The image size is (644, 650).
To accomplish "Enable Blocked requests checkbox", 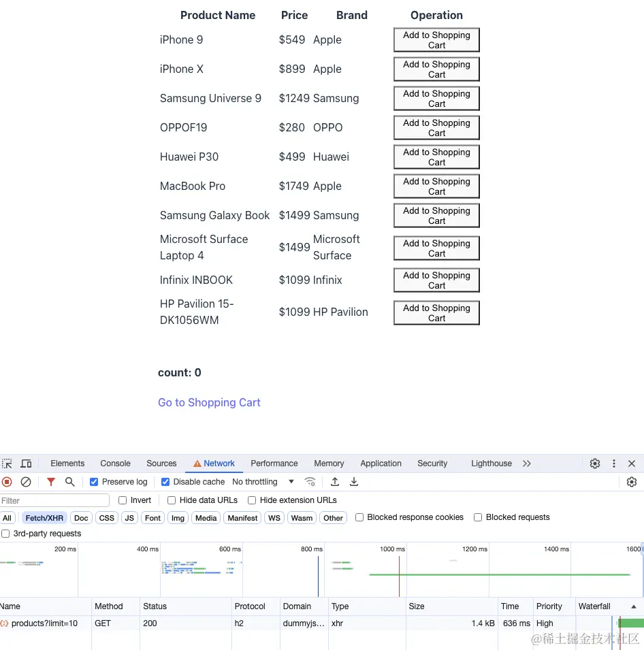I will coord(478,517).
